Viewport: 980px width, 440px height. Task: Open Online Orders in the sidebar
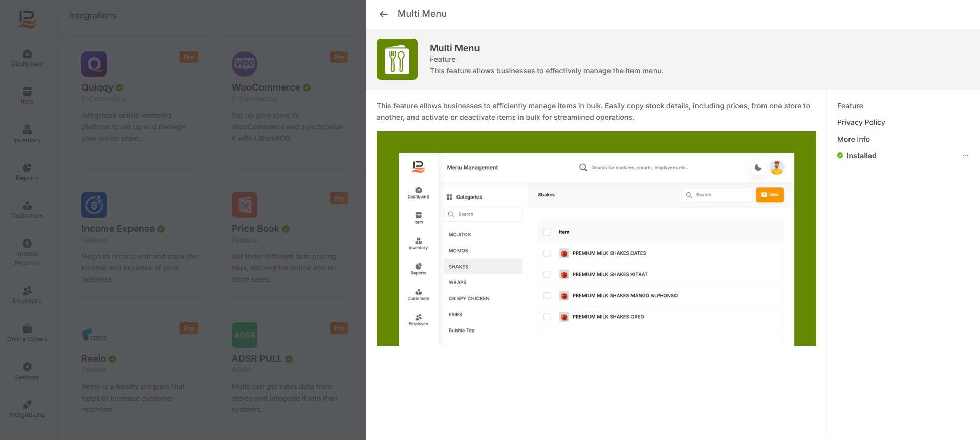point(27,333)
